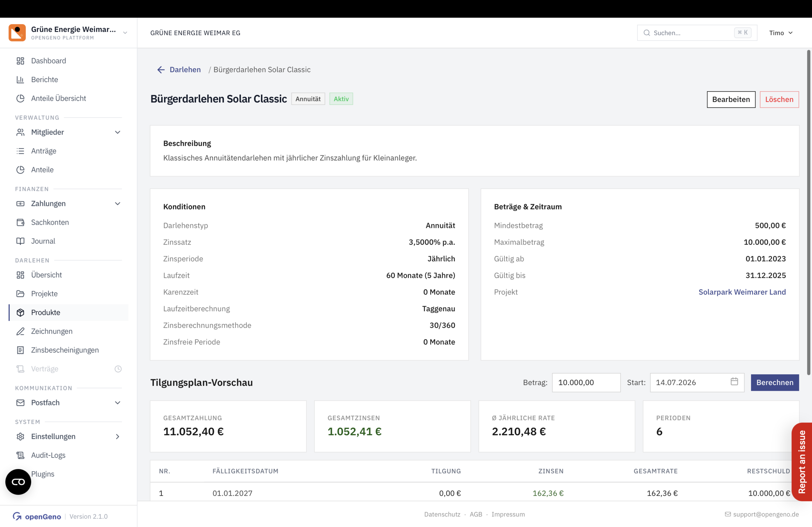Image resolution: width=812 pixels, height=527 pixels.
Task: Click the search magnifier icon
Action: pyautogui.click(x=646, y=33)
